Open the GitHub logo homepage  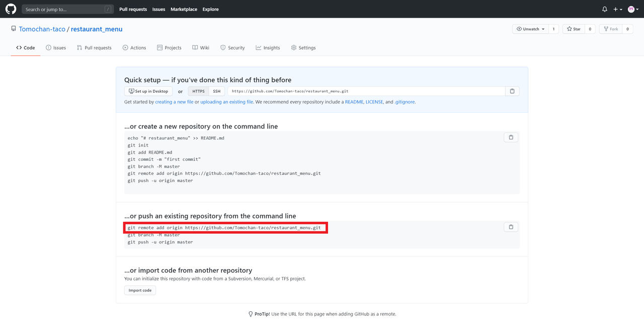click(x=11, y=9)
